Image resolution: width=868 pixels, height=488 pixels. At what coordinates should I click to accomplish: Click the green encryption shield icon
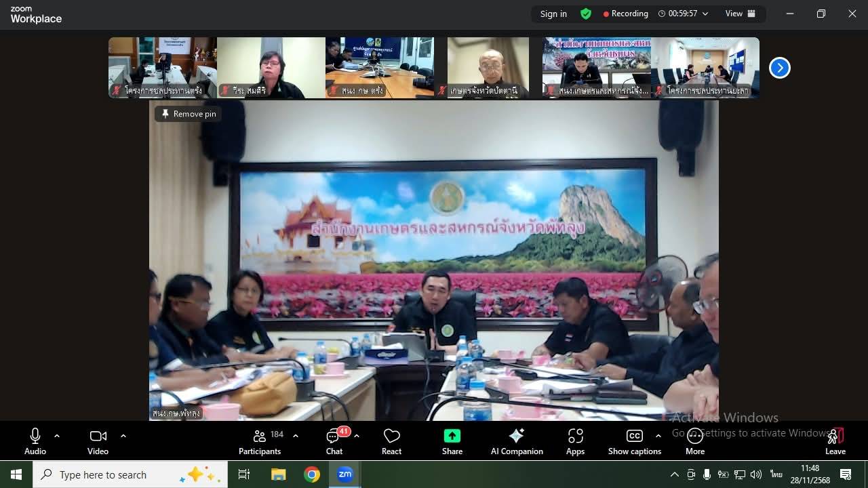(x=586, y=14)
